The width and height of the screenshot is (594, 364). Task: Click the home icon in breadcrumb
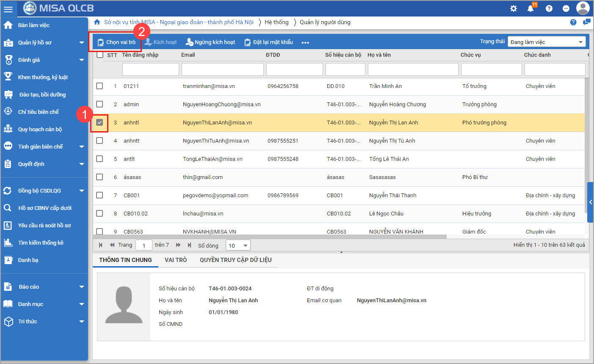(97, 22)
